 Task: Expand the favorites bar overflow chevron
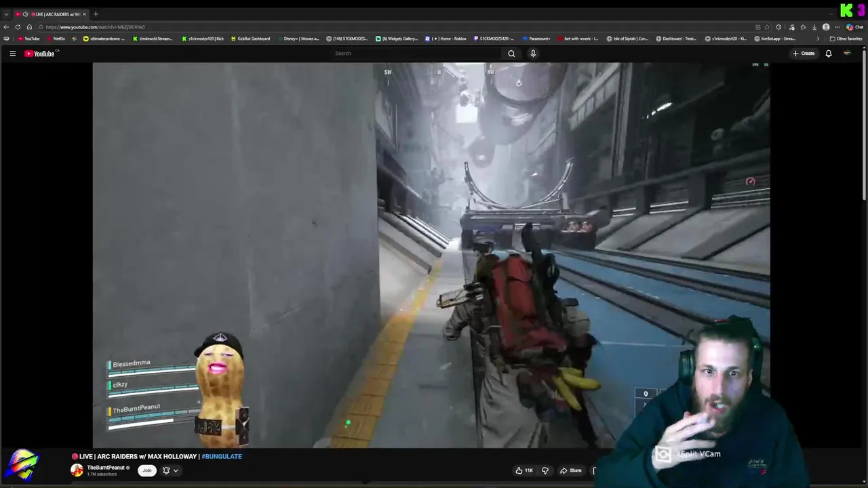(x=818, y=39)
